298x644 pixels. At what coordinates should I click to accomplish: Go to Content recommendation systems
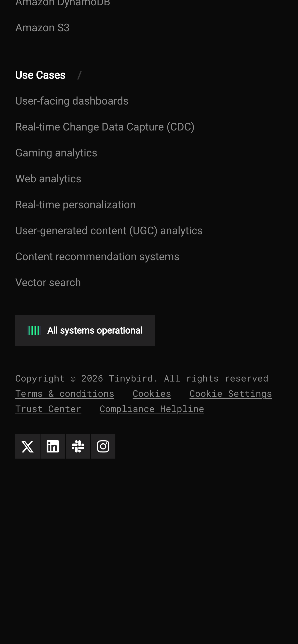(x=97, y=257)
